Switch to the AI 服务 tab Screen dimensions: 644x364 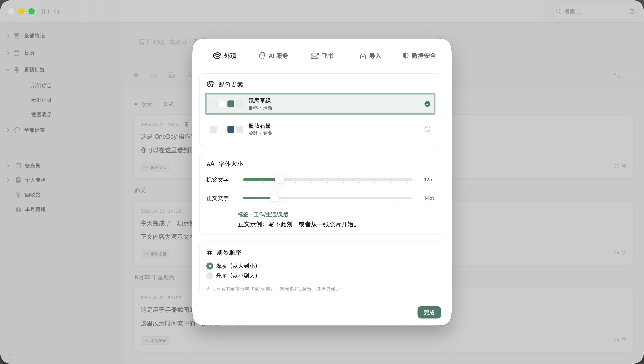[273, 56]
